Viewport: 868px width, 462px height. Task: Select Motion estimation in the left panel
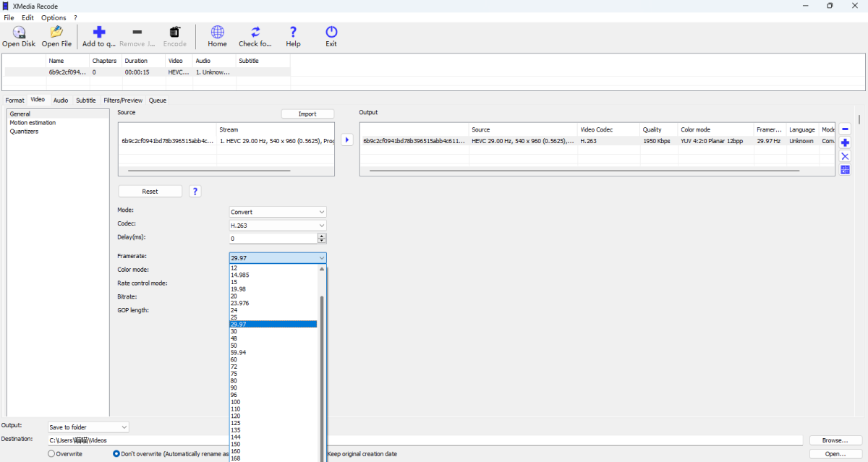coord(33,123)
